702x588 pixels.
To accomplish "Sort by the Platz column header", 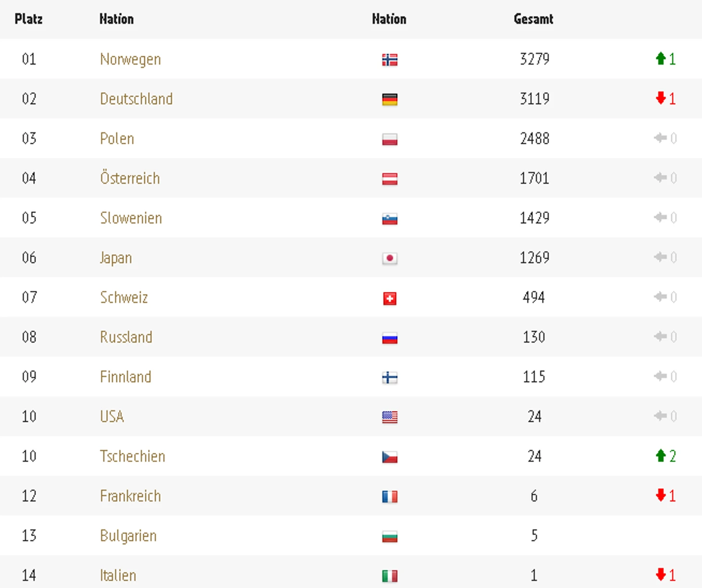I will [x=29, y=19].
